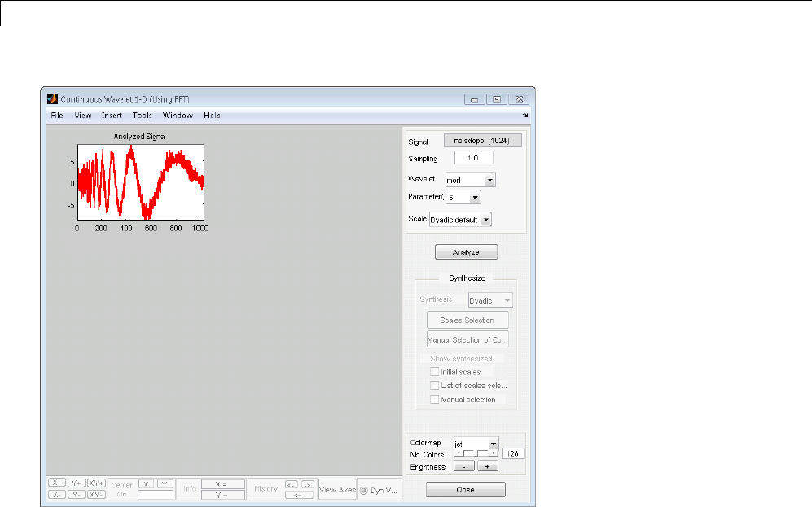The height and width of the screenshot is (507, 812).
Task: Open the View menu
Action: [x=83, y=116]
